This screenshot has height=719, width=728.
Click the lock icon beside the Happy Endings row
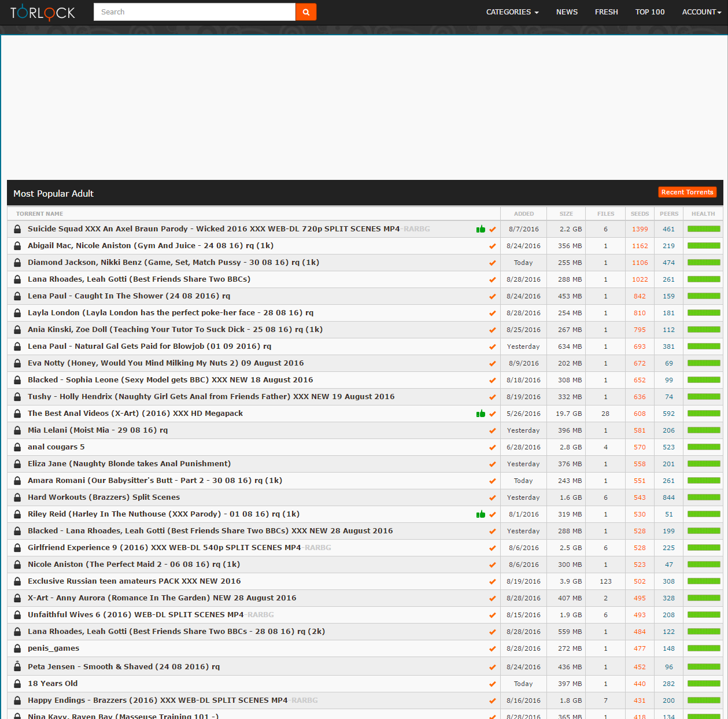click(x=17, y=700)
